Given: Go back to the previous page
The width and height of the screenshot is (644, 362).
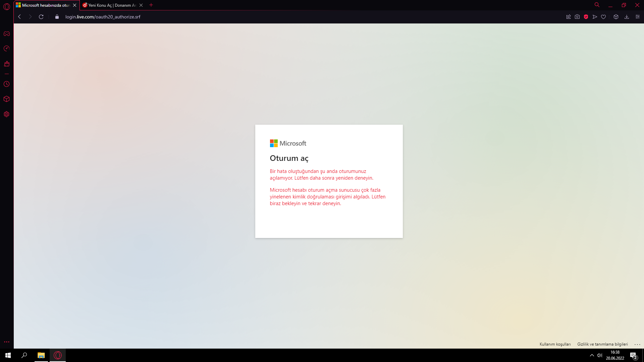Looking at the screenshot, I should point(19,17).
